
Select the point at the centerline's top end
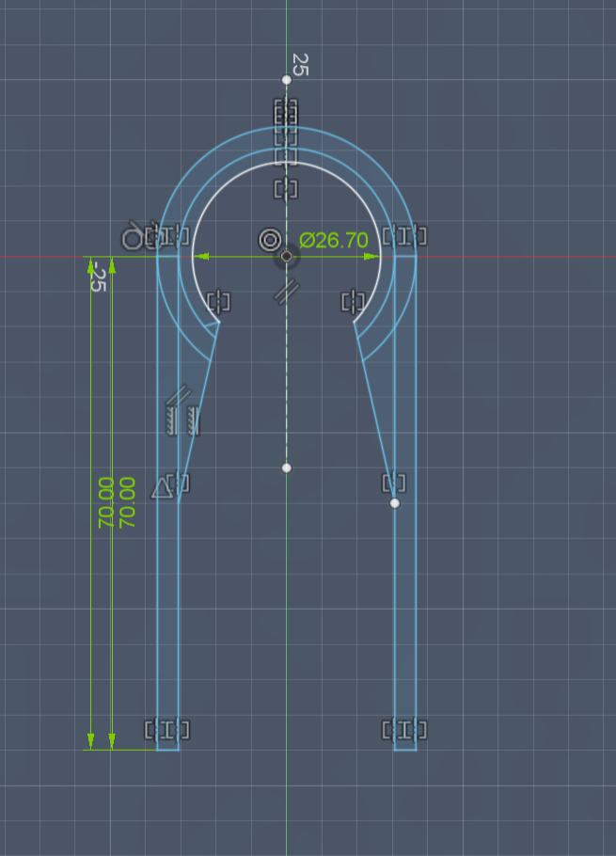pyautogui.click(x=287, y=80)
